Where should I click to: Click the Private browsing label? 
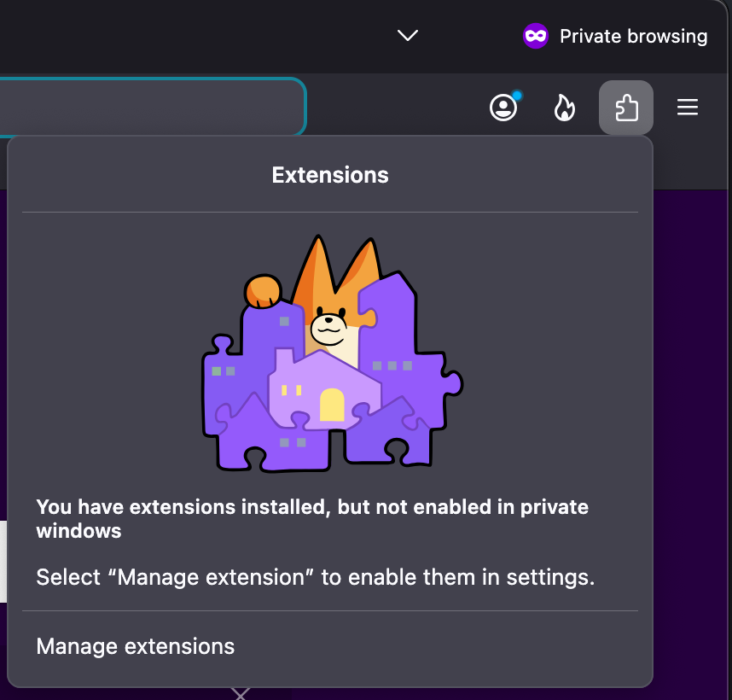(633, 36)
